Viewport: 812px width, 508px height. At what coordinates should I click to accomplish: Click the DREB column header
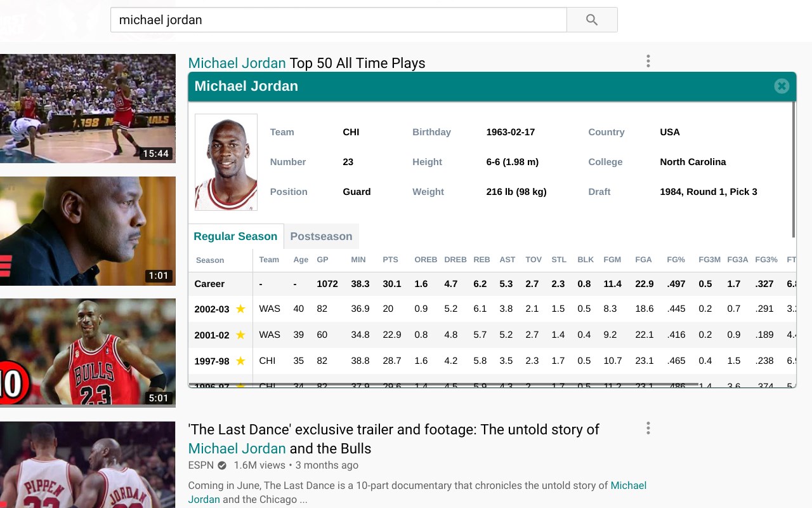[x=455, y=260]
